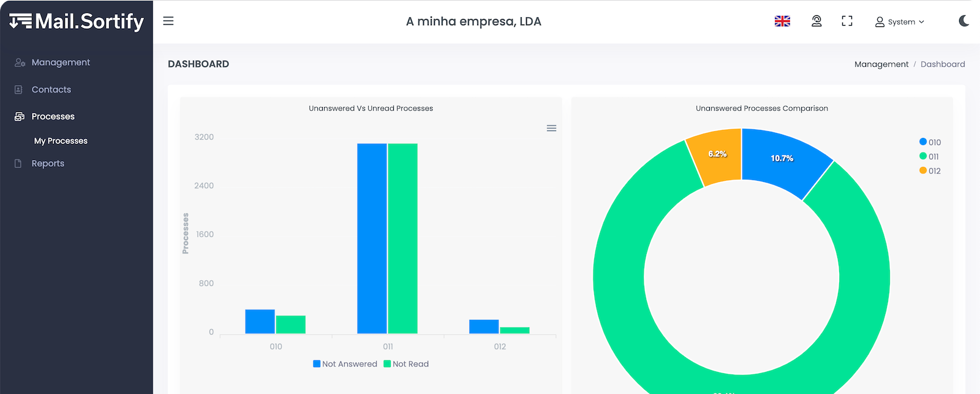980x394 pixels.
Task: Click the orange 6.2% donut slice
Action: (x=717, y=154)
